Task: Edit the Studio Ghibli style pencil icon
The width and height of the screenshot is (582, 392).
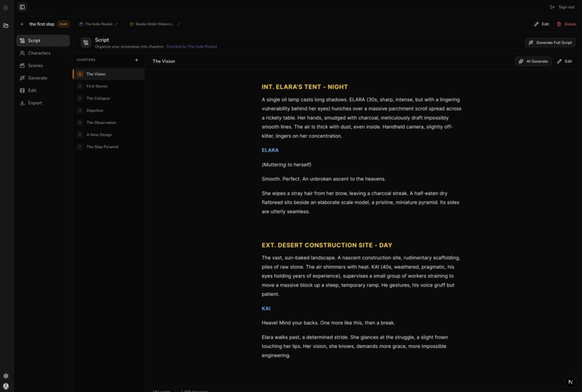Action: click(178, 24)
